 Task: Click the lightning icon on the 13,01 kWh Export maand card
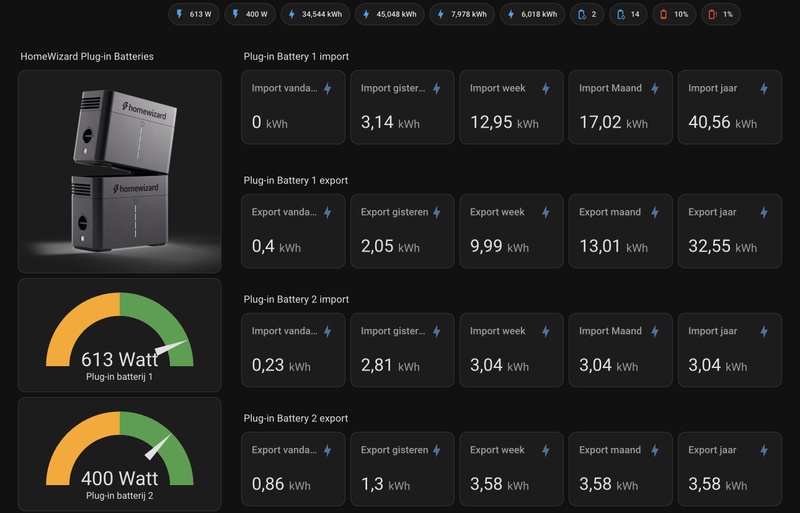click(655, 213)
